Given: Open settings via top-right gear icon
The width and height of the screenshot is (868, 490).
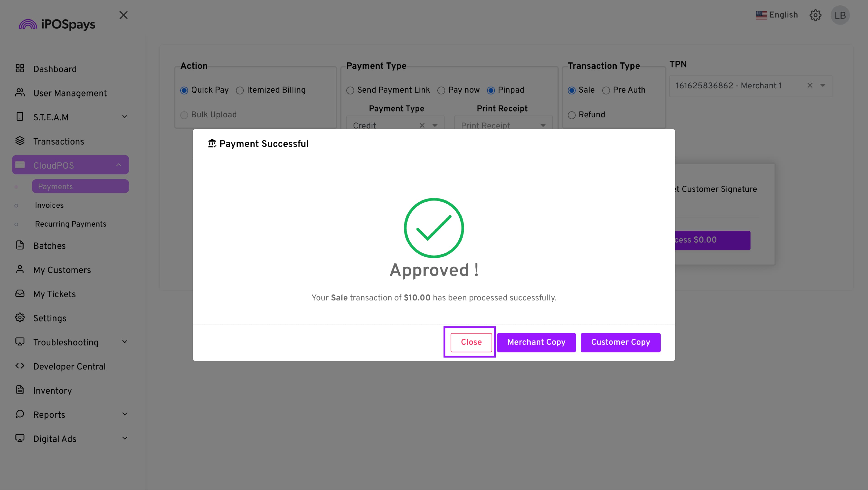Looking at the screenshot, I should 815,15.
